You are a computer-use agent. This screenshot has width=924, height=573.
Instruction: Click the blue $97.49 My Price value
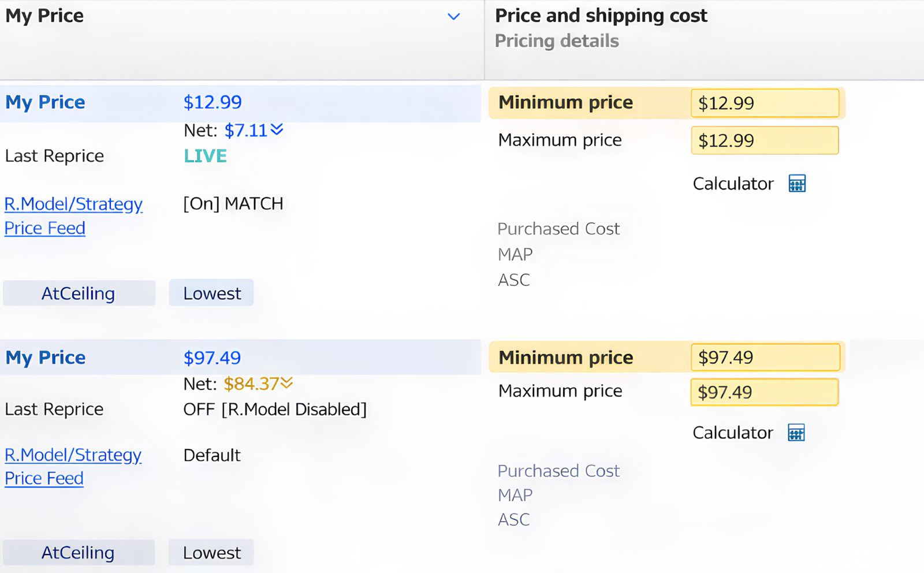(x=212, y=358)
